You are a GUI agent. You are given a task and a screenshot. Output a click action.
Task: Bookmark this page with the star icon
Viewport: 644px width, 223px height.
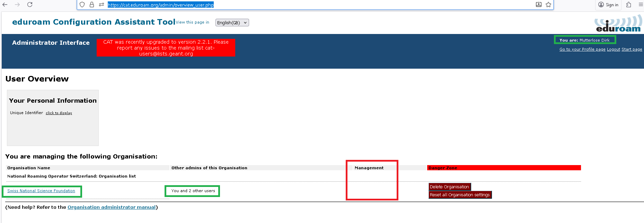pos(548,5)
